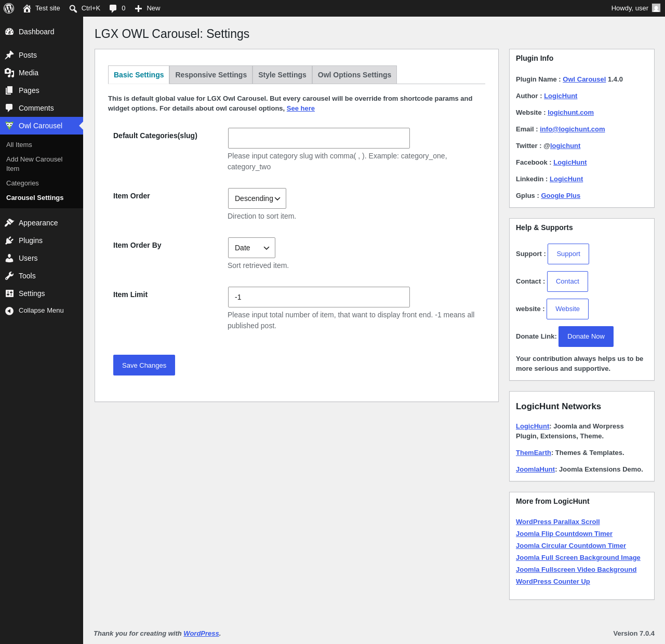Click the Test site home icon
665x644 pixels.
(x=27, y=8)
